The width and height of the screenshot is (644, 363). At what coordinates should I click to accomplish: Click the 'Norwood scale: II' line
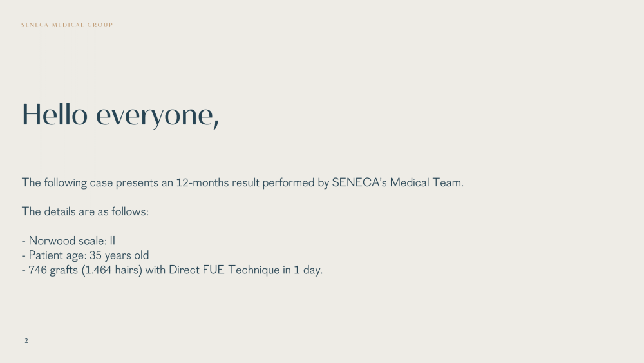[x=68, y=241]
